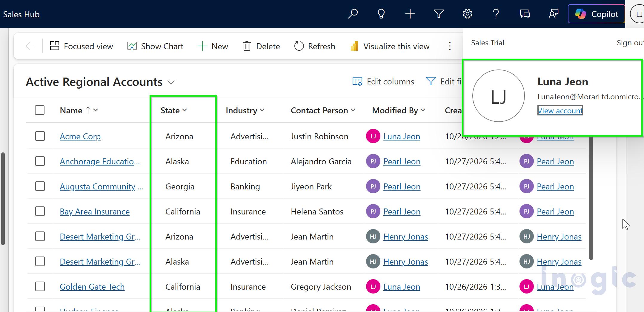Click the Georgia state cell

pyautogui.click(x=180, y=186)
